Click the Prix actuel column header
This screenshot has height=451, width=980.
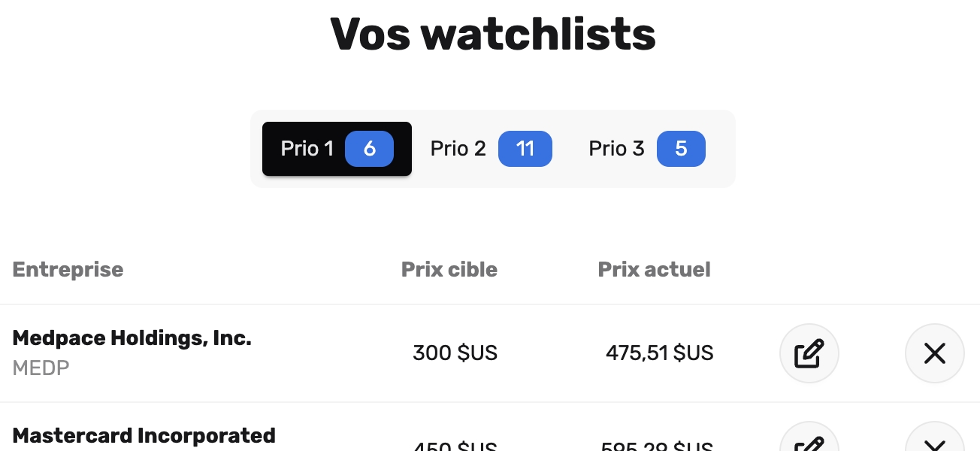click(x=654, y=270)
